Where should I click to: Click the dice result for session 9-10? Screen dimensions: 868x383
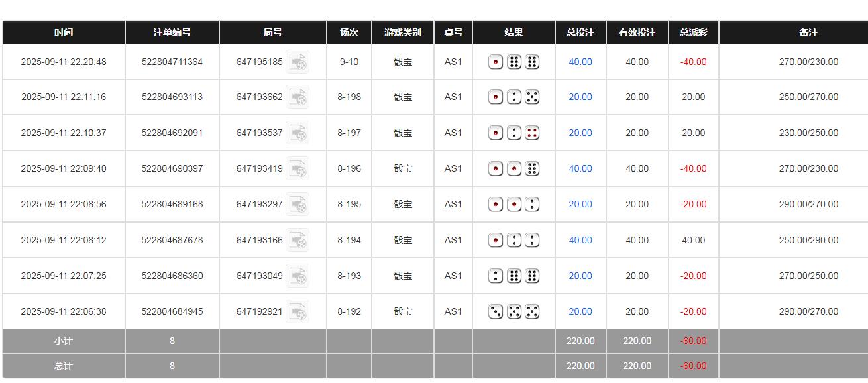click(514, 62)
